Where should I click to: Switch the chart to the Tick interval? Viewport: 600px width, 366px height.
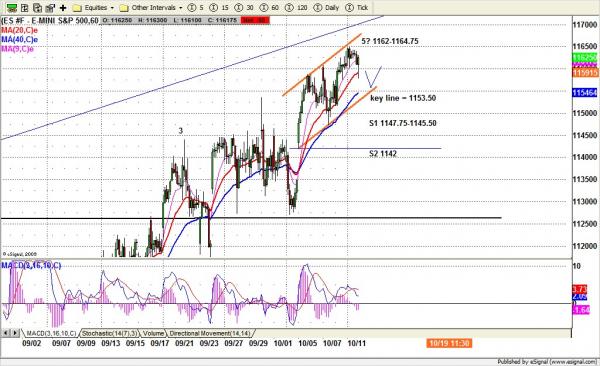point(356,8)
